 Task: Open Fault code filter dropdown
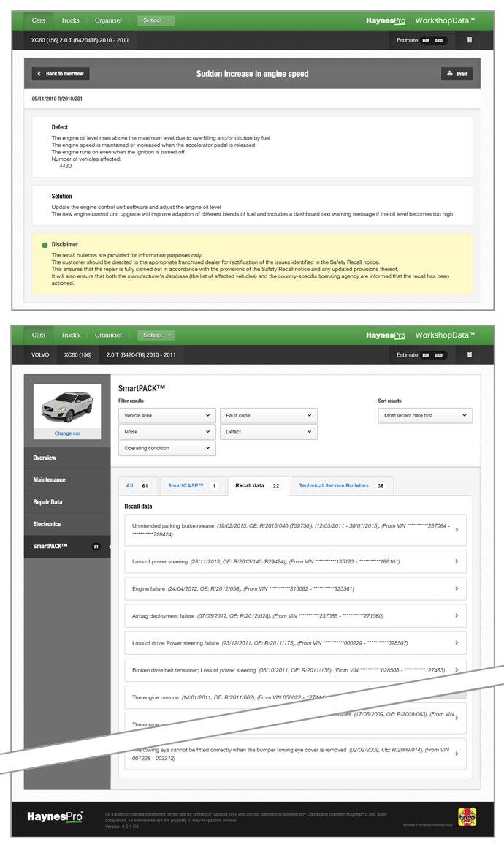(269, 415)
